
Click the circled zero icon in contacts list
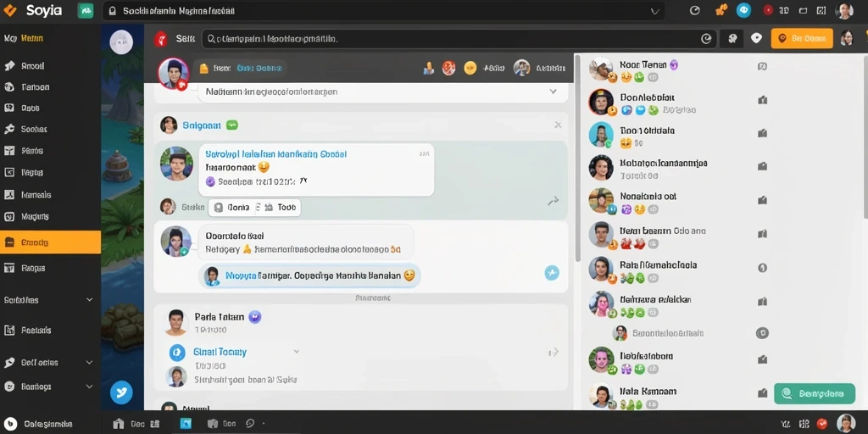click(x=762, y=267)
